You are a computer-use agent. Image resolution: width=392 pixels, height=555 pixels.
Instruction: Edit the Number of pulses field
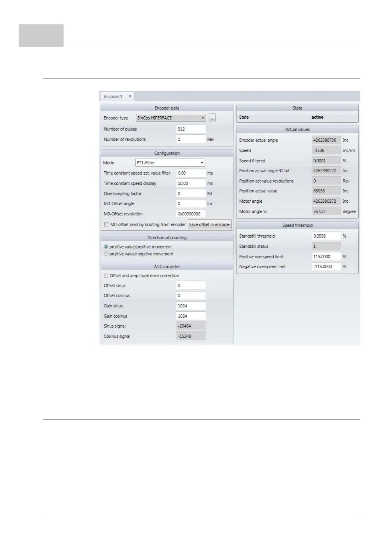191,129
